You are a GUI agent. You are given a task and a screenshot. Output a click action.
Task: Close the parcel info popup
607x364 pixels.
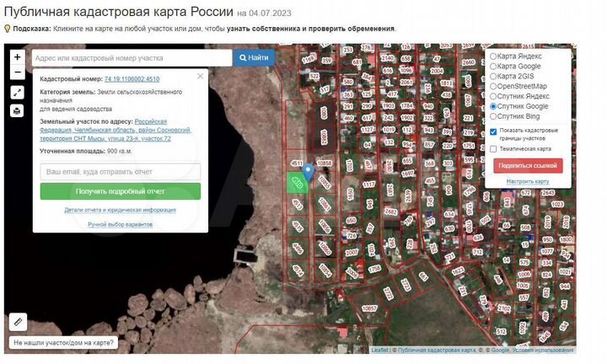(200, 76)
